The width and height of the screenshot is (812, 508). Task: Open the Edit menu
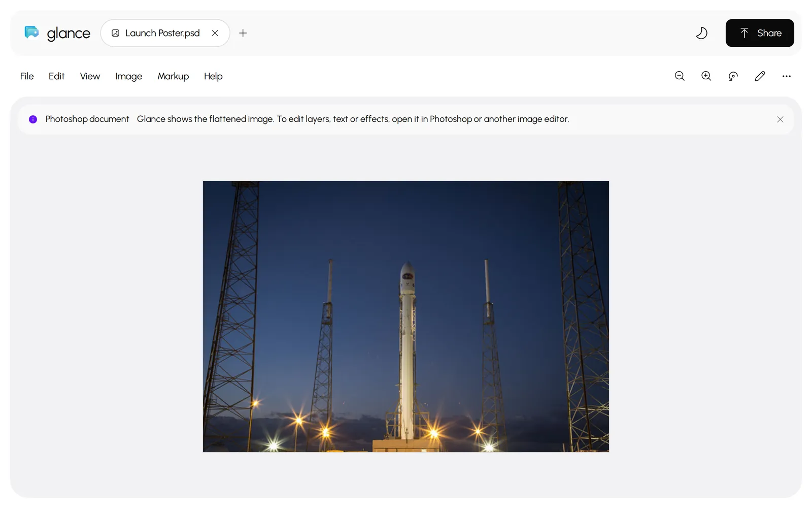click(56, 76)
